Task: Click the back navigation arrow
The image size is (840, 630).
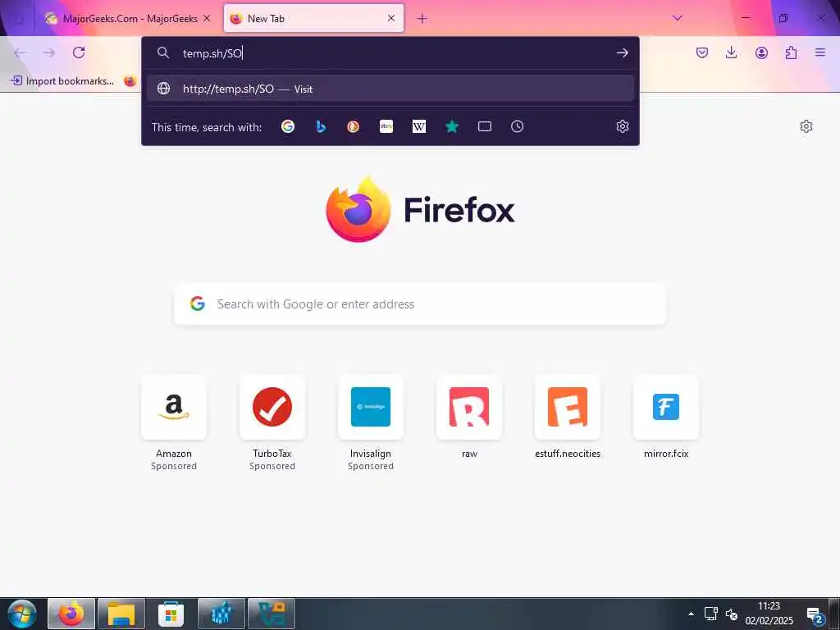Action: (20, 52)
